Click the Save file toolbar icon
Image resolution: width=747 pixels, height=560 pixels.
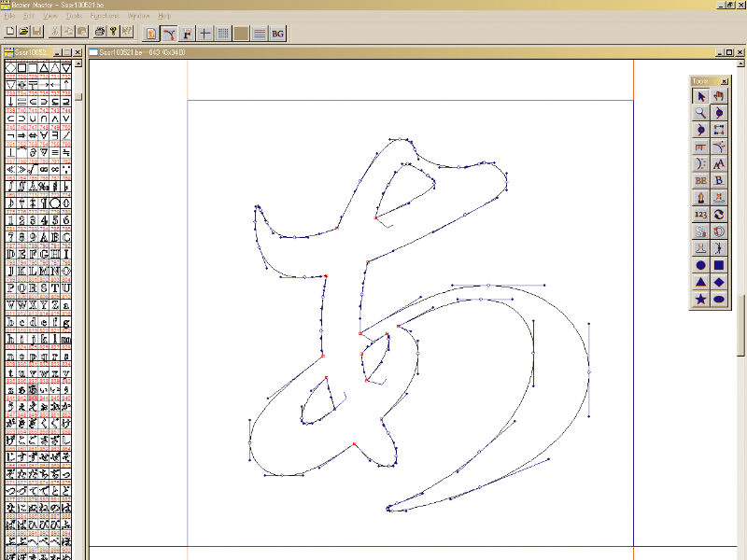pyautogui.click(x=37, y=33)
